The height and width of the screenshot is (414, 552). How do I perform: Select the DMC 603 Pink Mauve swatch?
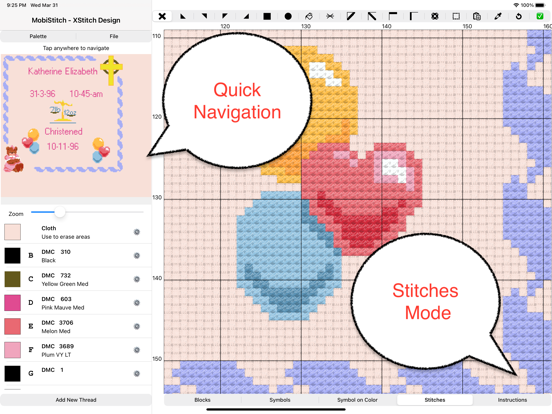(12, 303)
